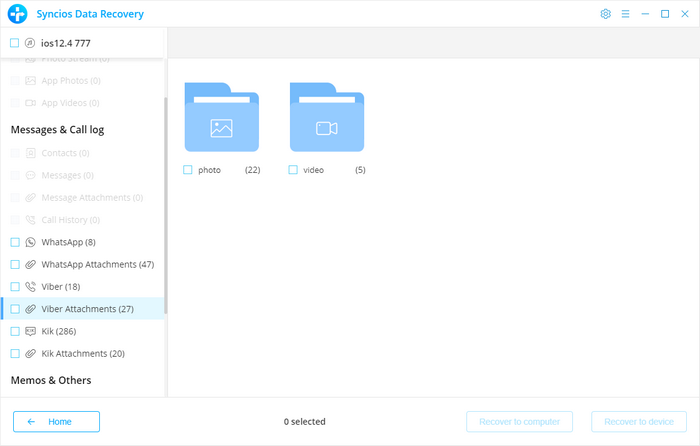Open the settings gear icon

605,14
